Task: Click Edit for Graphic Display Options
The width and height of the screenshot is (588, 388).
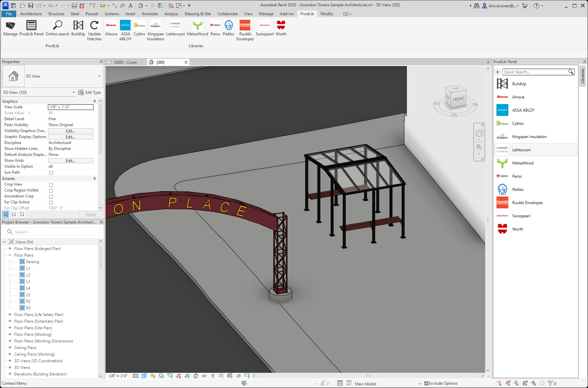Action: click(x=70, y=137)
